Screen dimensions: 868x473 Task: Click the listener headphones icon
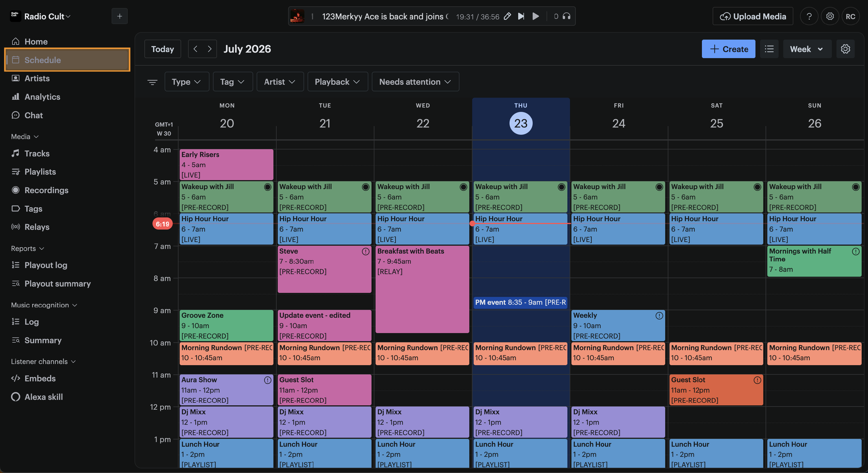pyautogui.click(x=567, y=16)
